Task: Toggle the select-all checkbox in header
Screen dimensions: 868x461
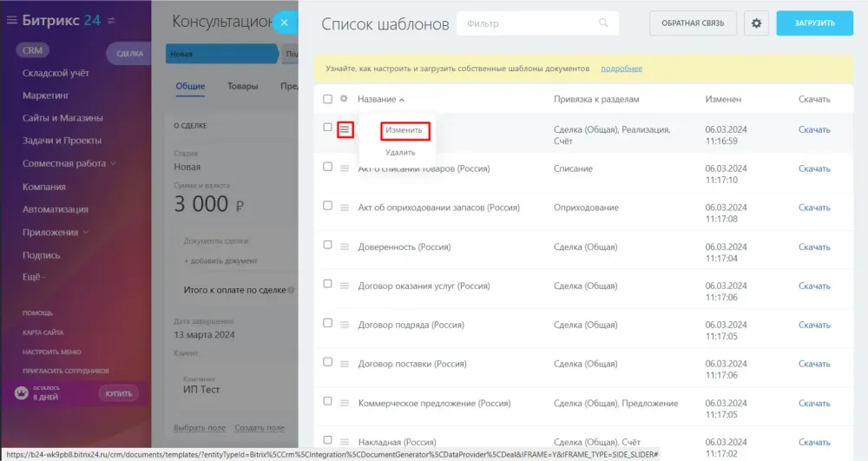Action: pos(328,99)
